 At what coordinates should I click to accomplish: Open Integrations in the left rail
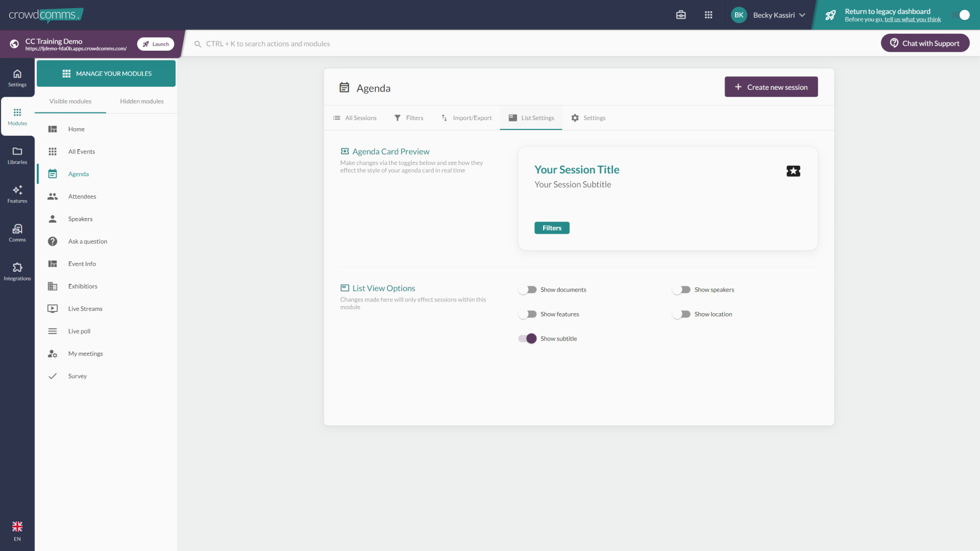click(17, 272)
